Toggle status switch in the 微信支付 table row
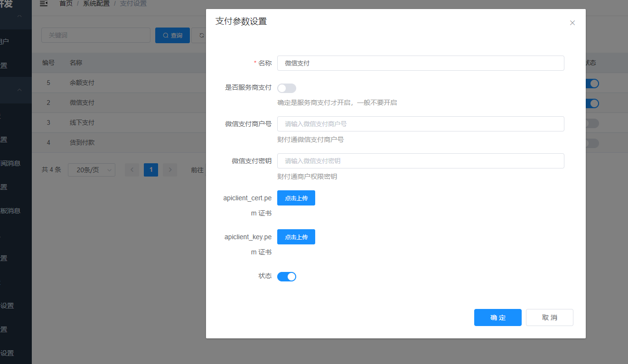Viewport: 628px width, 364px height. 591,103
